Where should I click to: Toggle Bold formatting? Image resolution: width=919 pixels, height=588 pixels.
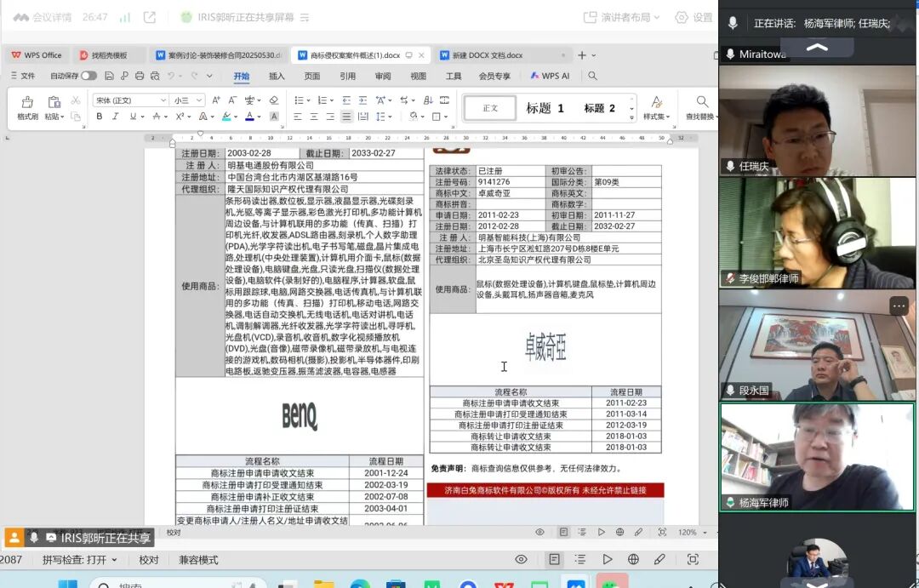(100, 117)
